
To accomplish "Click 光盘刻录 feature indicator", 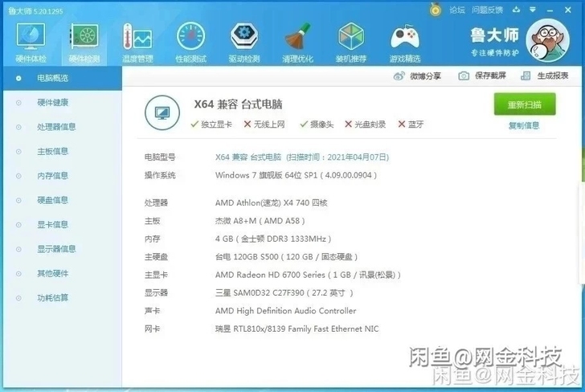I will coord(365,125).
